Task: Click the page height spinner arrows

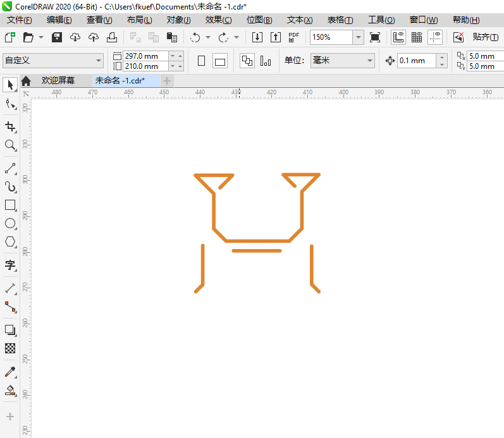Action: 176,66
